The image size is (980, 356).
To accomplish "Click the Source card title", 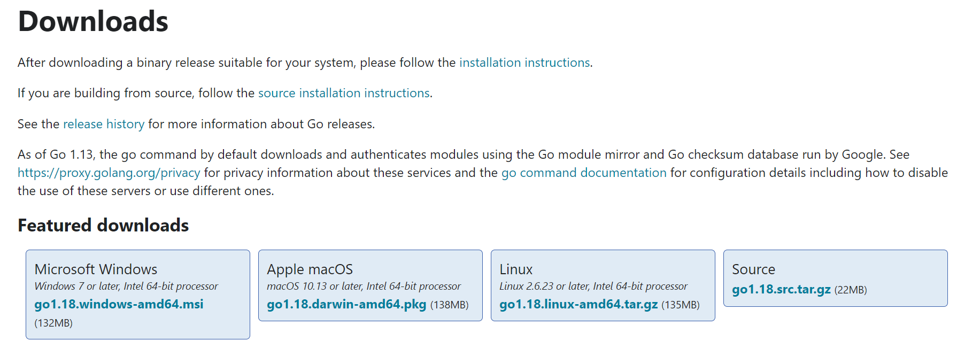I will pyautogui.click(x=753, y=269).
